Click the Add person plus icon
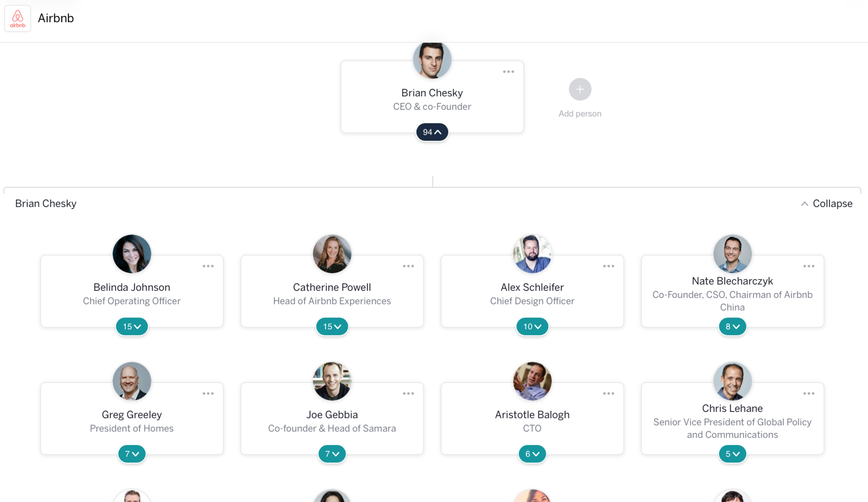 [580, 90]
